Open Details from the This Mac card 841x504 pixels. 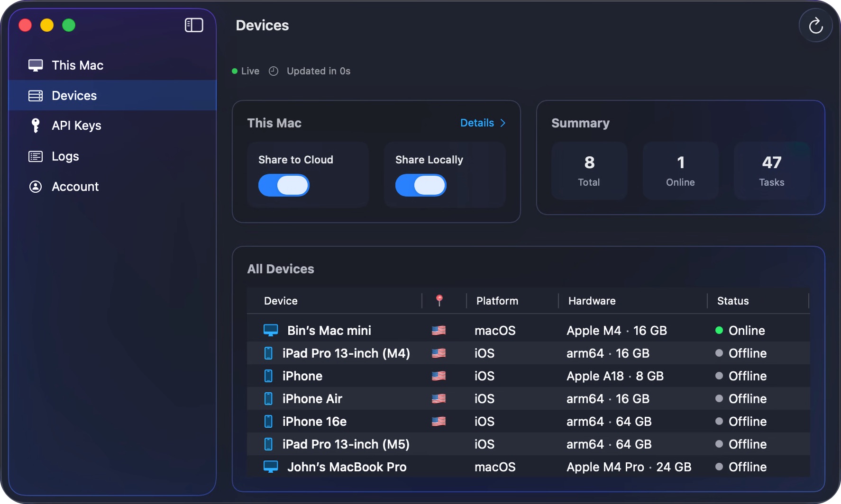coord(479,123)
